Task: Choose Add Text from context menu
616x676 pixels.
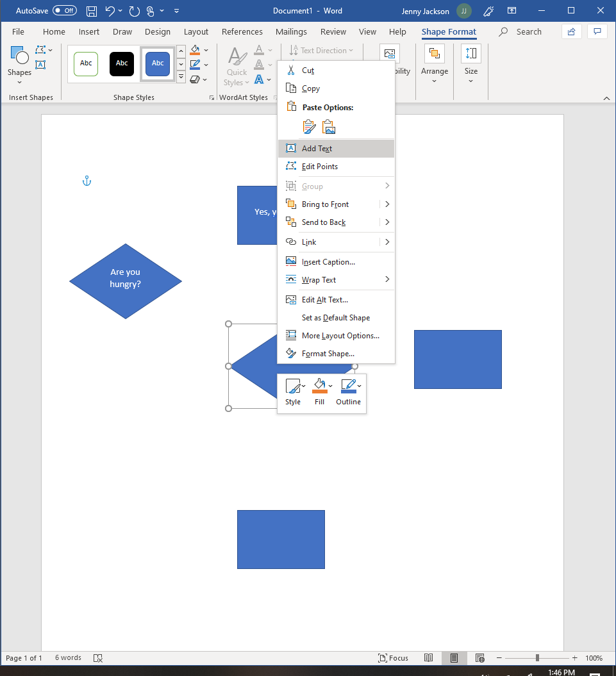Action: click(x=317, y=149)
